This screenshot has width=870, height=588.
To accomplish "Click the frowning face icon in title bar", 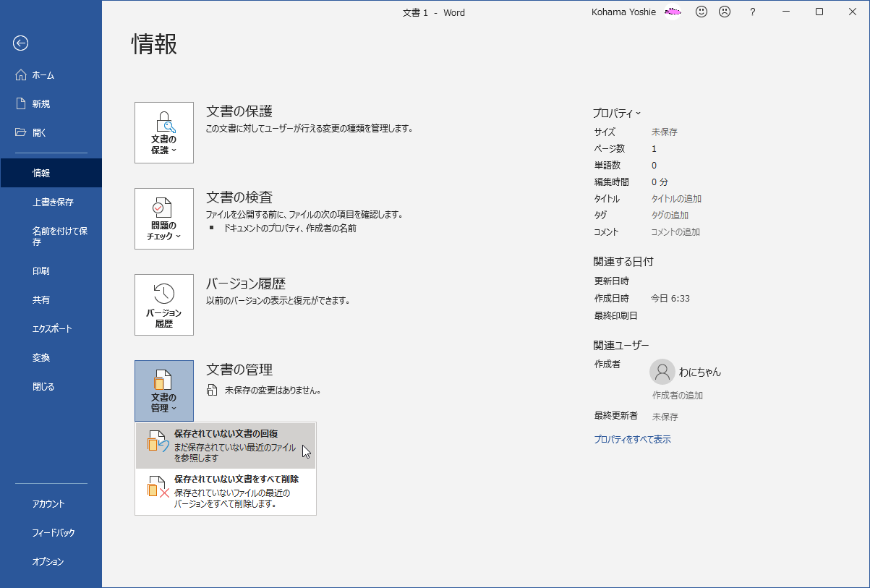I will pos(724,12).
